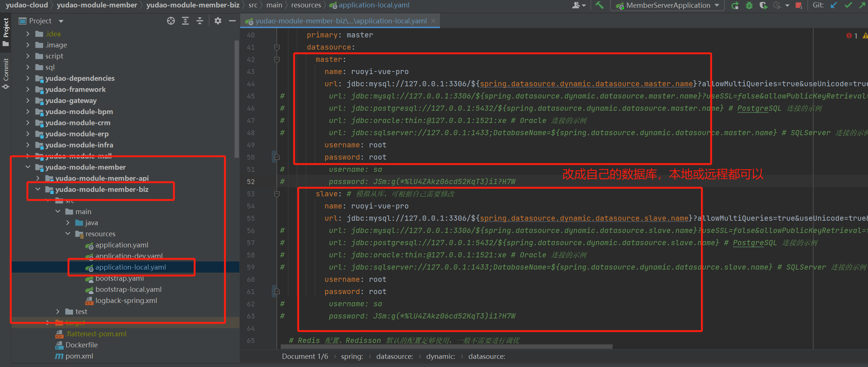This screenshot has width=868, height=367.
Task: Select yudao-module-erp module
Action: (77, 134)
